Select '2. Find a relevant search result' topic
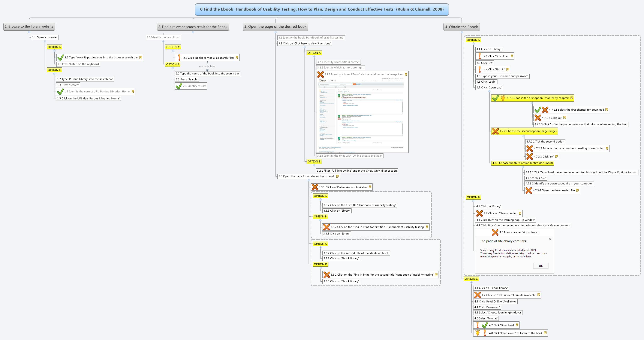Image resolution: width=644 pixels, height=340 pixels. [193, 27]
